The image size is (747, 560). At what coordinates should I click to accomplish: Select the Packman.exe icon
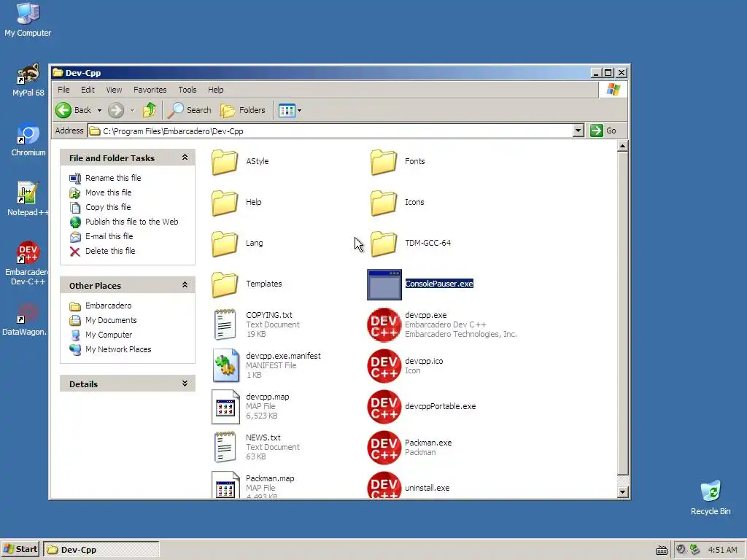click(x=384, y=448)
